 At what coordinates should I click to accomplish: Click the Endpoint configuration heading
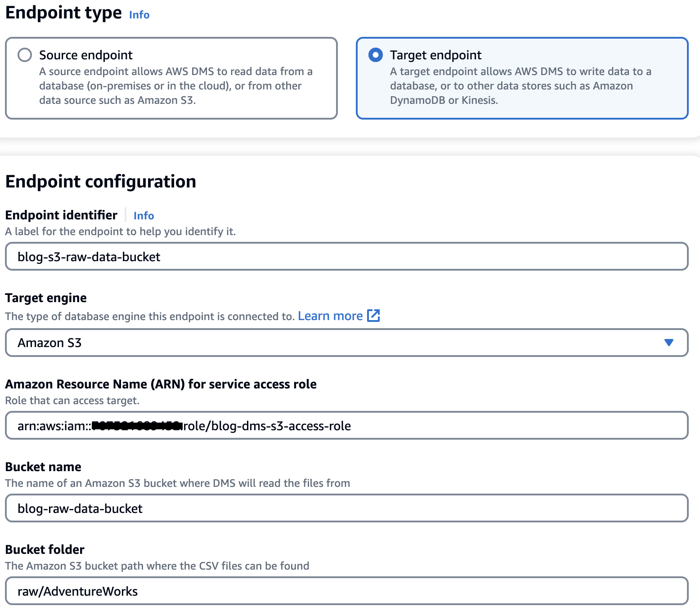100,182
